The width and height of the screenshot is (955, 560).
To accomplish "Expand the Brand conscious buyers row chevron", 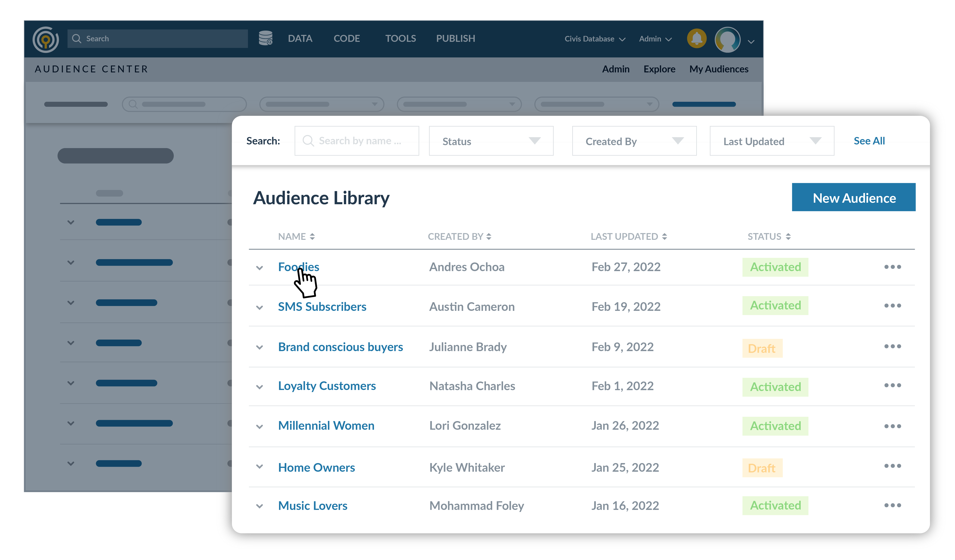I will pos(260,347).
